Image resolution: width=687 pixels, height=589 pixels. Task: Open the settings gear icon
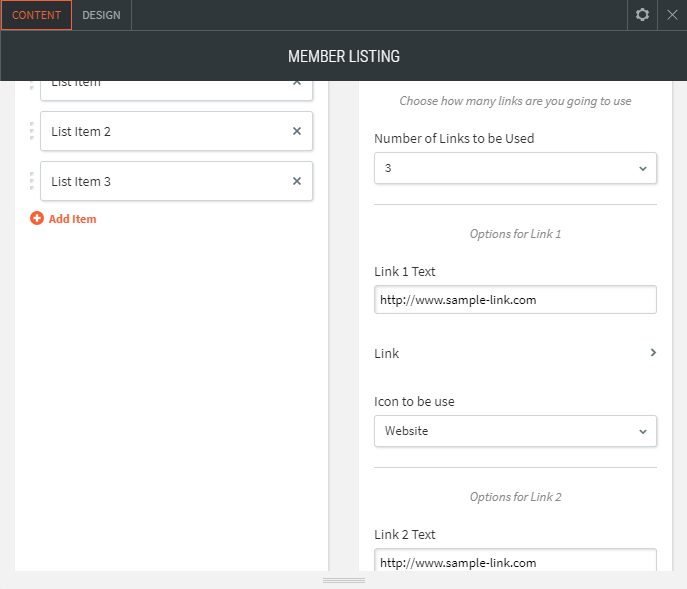click(642, 15)
